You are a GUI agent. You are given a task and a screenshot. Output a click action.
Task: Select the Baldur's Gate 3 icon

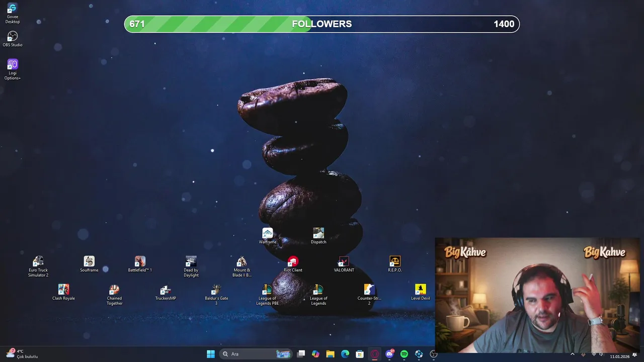coord(216,295)
